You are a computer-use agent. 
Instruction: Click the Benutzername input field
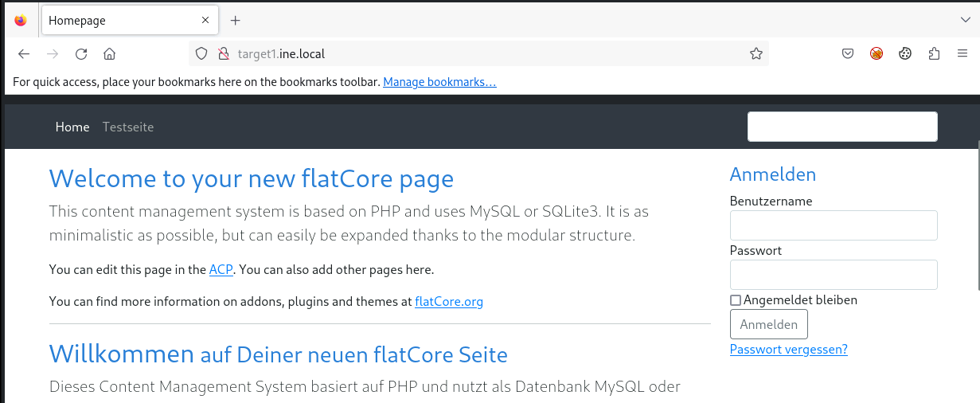[x=833, y=225]
